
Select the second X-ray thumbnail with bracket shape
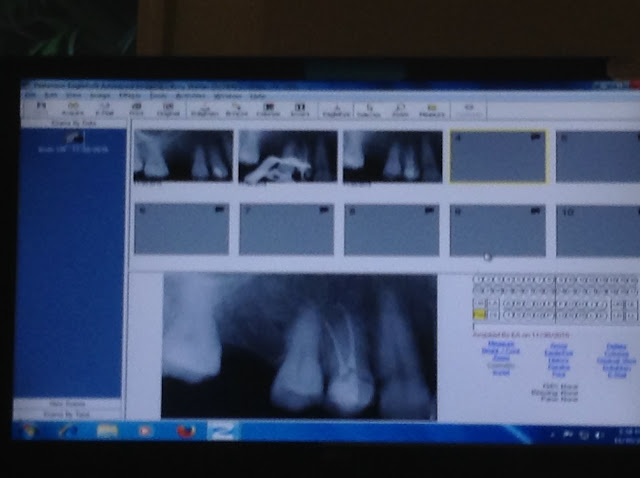[x=288, y=156]
